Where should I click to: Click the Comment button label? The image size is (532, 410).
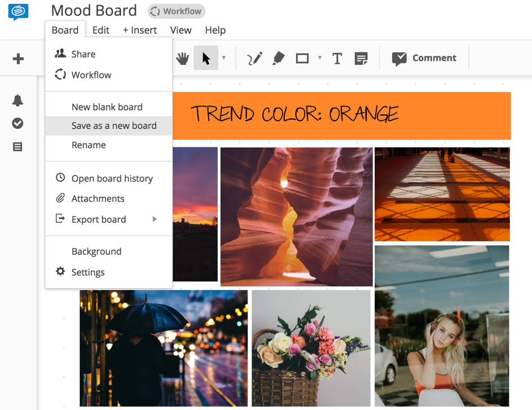tap(434, 58)
